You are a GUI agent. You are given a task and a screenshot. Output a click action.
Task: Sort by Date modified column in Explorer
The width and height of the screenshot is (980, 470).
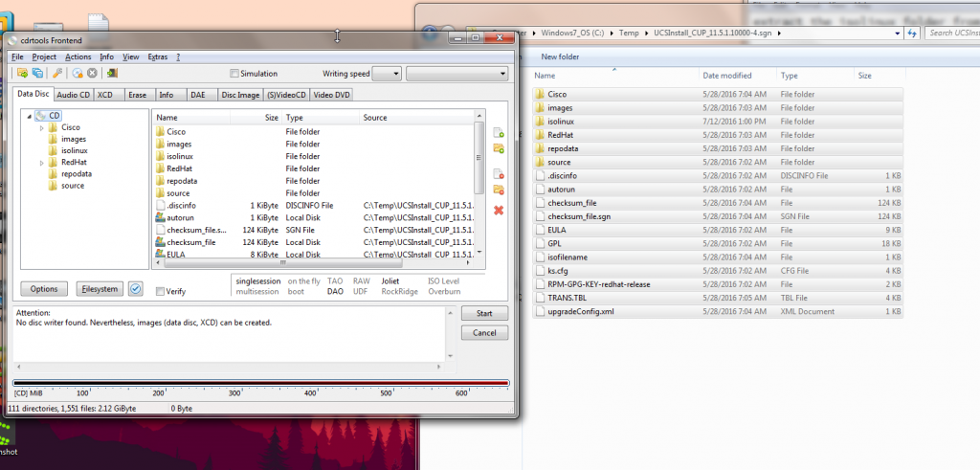738,76
